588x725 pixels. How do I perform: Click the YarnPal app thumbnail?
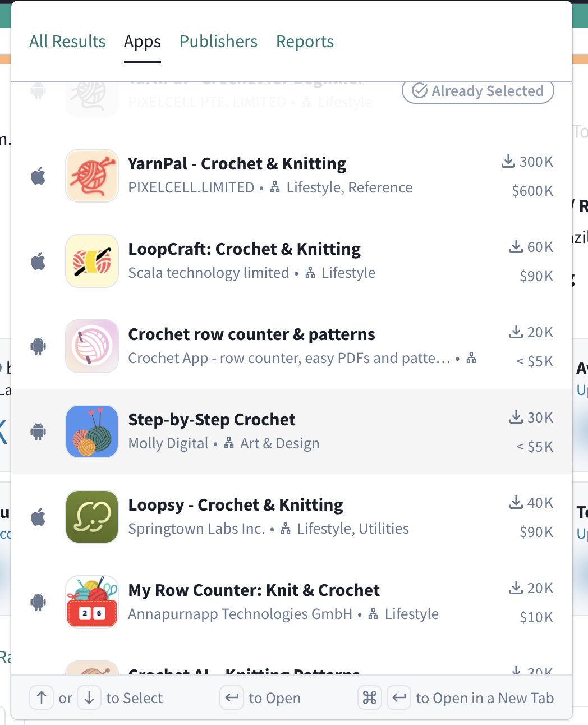(x=91, y=176)
